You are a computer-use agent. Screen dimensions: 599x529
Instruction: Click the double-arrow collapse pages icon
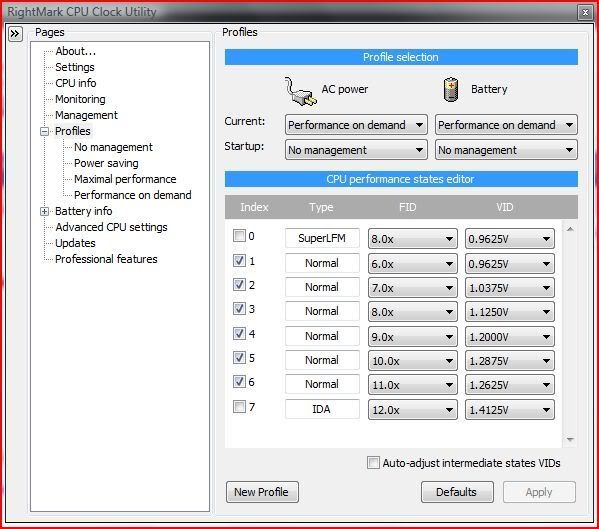15,34
